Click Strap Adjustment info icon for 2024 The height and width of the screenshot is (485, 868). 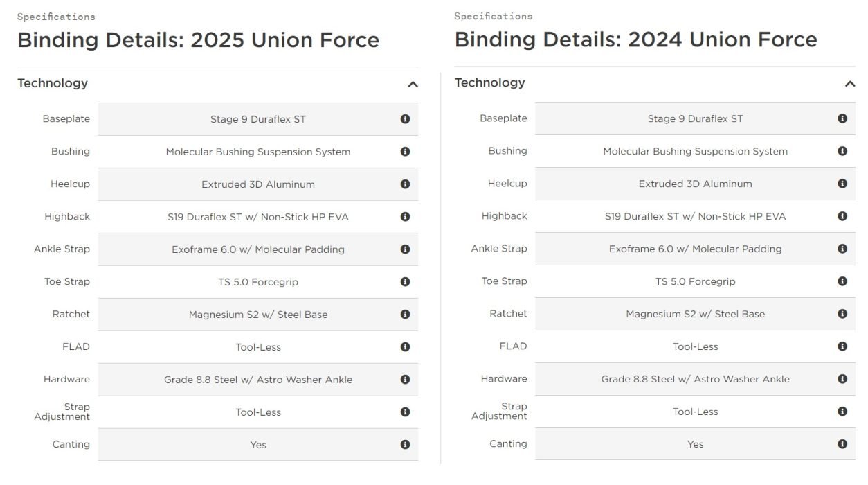[x=842, y=412]
